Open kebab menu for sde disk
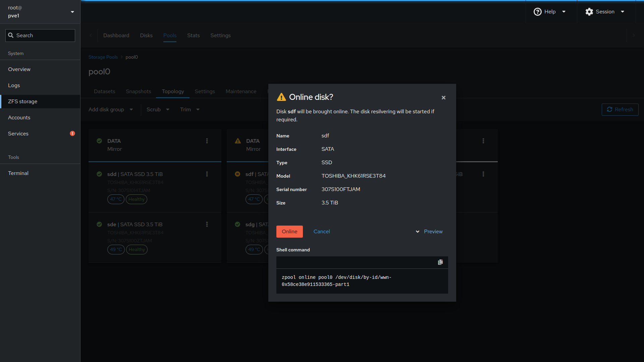The height and width of the screenshot is (362, 644). click(x=207, y=224)
